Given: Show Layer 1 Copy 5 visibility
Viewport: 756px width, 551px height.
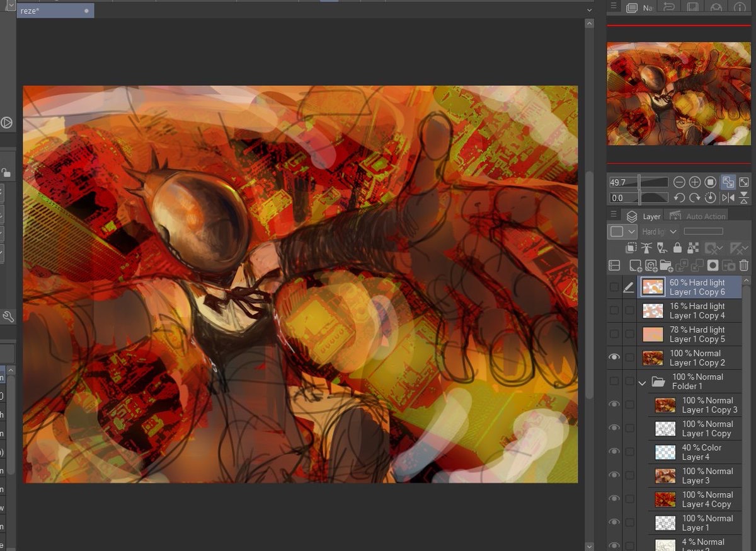Looking at the screenshot, I should [614, 334].
